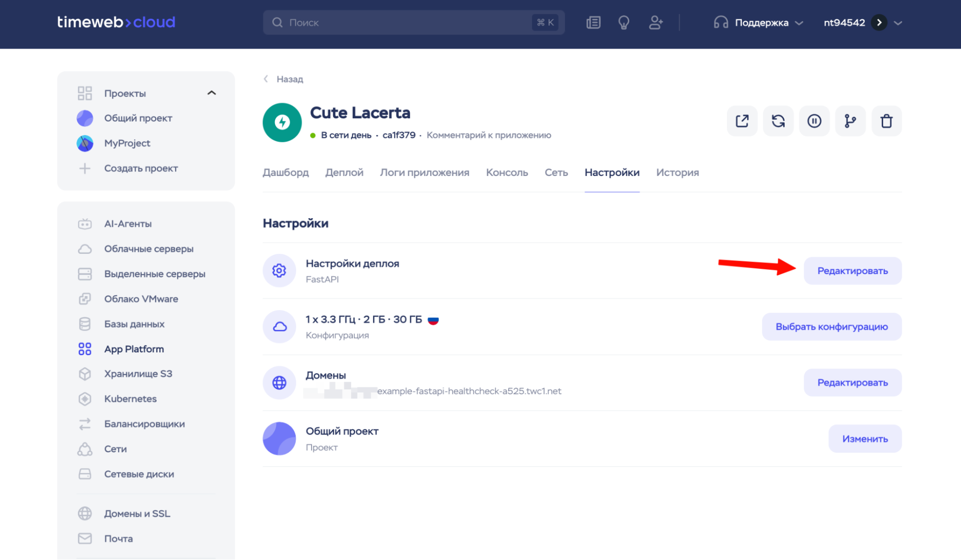Open the news feed icon in header
The height and width of the screenshot is (560, 961).
coord(593,23)
